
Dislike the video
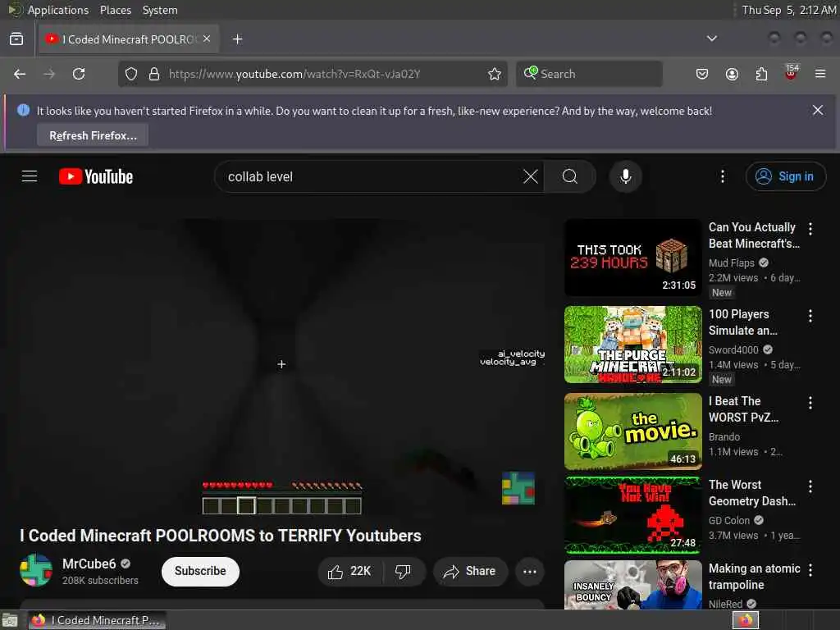tap(403, 571)
